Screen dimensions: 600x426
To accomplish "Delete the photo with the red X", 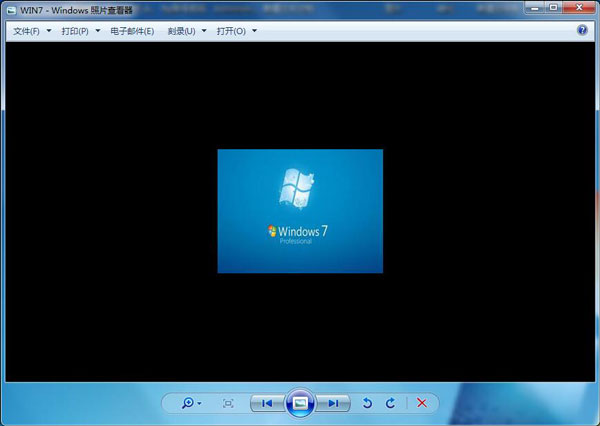I will (421, 403).
